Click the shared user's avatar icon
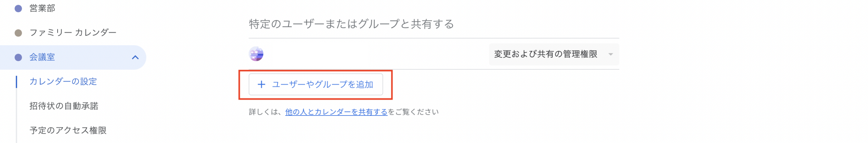The image size is (868, 143). pyautogui.click(x=256, y=54)
